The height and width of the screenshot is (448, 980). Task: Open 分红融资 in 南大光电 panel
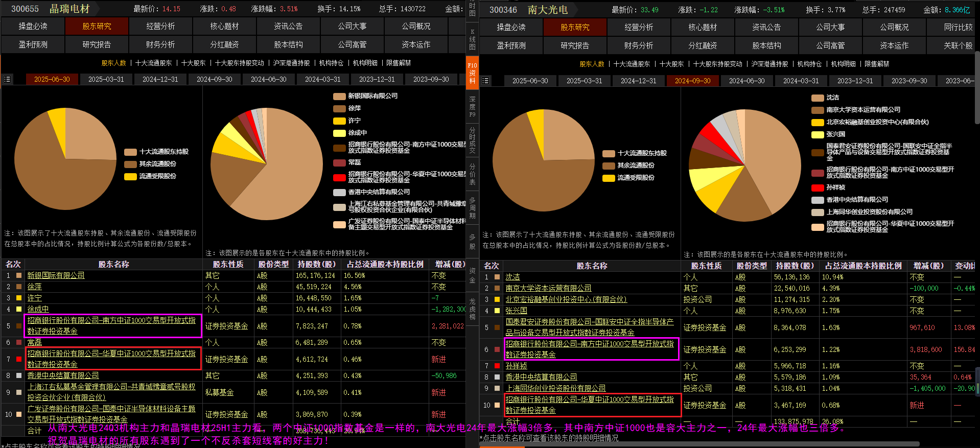point(703,45)
